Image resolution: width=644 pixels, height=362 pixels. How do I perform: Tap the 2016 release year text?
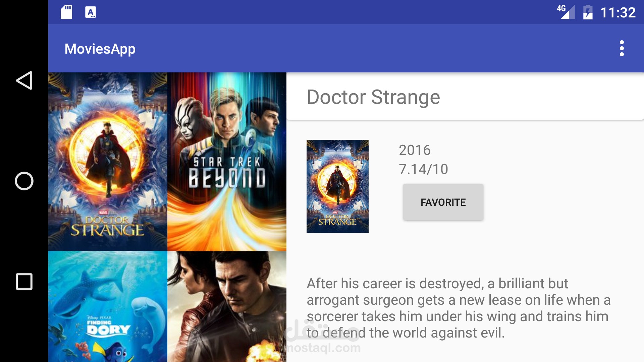tap(415, 150)
